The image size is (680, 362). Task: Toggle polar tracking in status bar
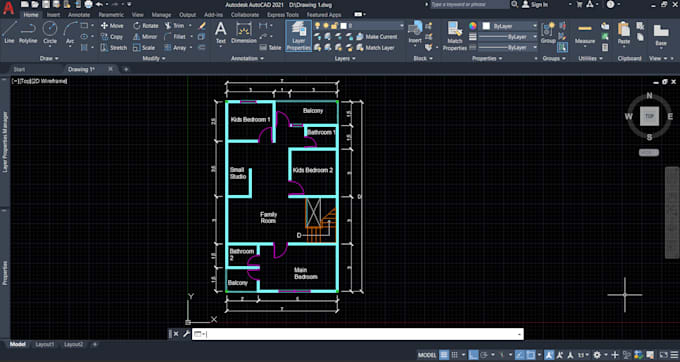tap(484, 355)
